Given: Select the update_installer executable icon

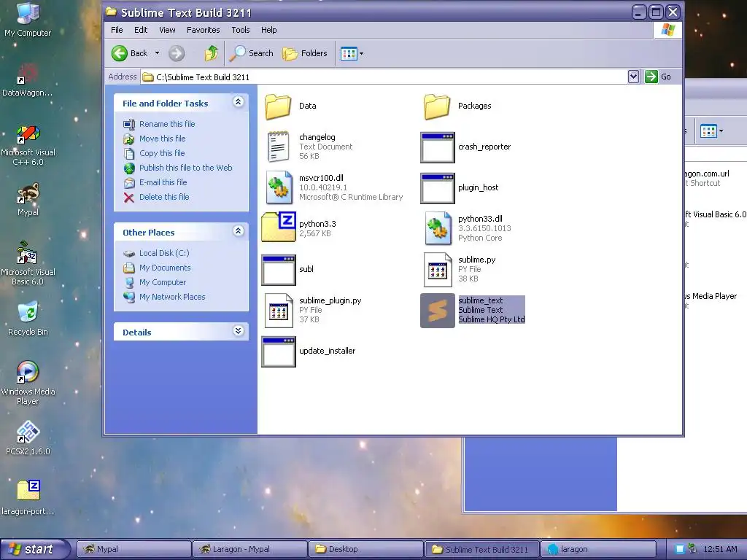Looking at the screenshot, I should 279,352.
